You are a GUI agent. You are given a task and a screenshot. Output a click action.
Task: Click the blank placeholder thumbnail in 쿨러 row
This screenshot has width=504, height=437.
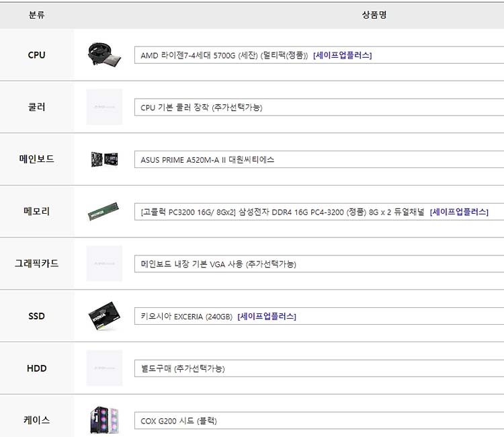tap(104, 107)
